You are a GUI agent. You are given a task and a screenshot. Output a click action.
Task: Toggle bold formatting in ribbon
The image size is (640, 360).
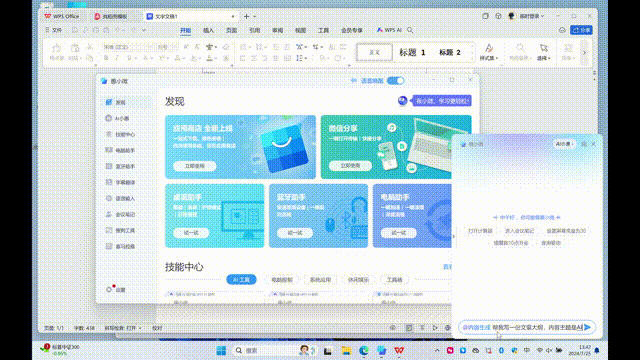click(x=106, y=58)
